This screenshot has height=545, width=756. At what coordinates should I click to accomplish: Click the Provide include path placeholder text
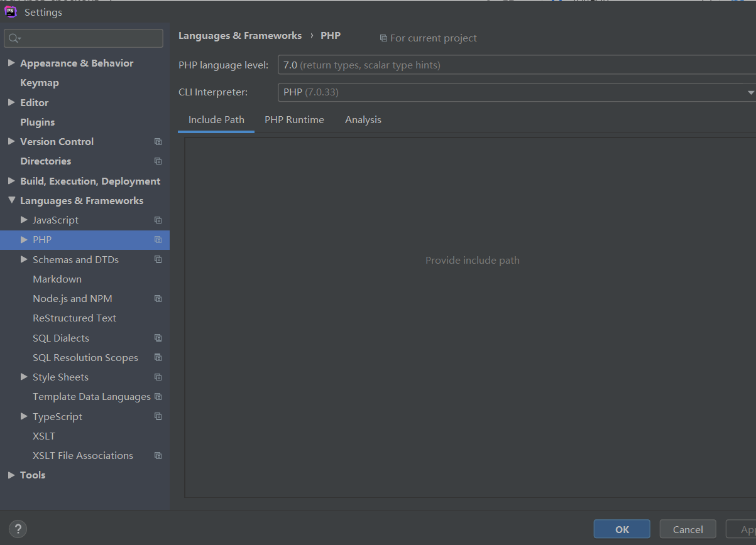[473, 260]
